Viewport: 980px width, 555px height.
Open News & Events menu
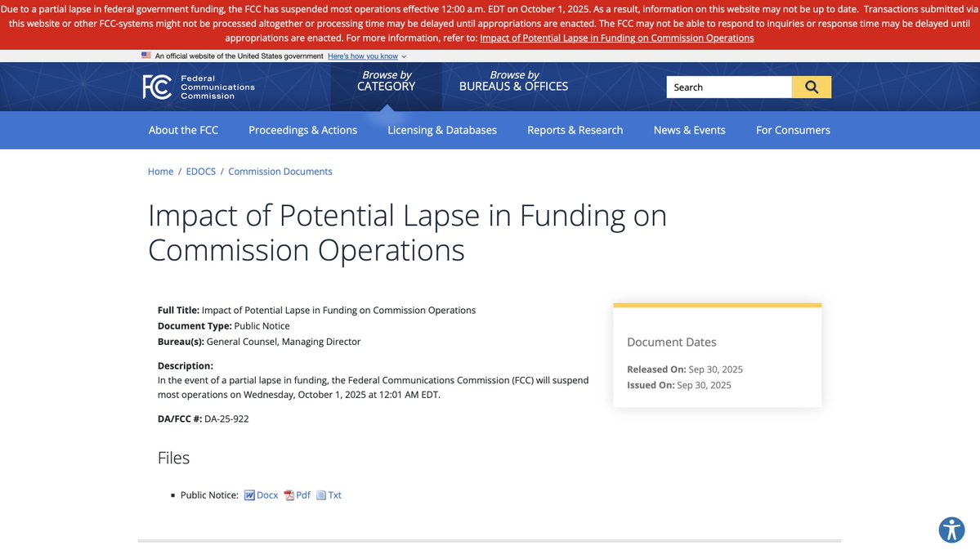pyautogui.click(x=689, y=130)
